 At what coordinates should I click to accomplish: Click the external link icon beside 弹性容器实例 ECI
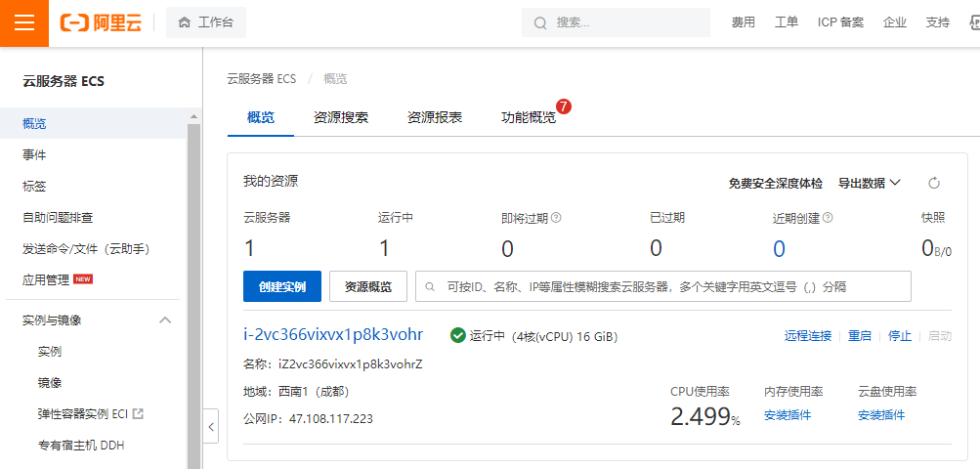pyautogui.click(x=138, y=413)
